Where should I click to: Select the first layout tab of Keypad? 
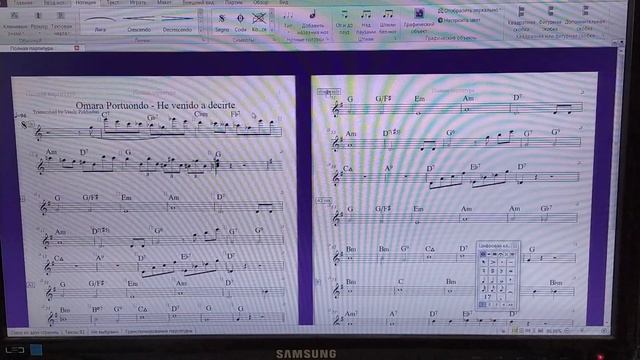483,254
